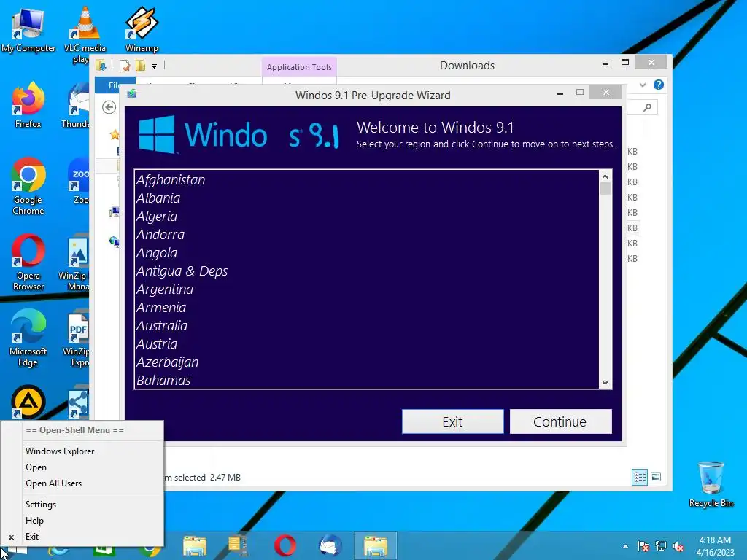
Task: Click the network tray icon
Action: (x=661, y=546)
